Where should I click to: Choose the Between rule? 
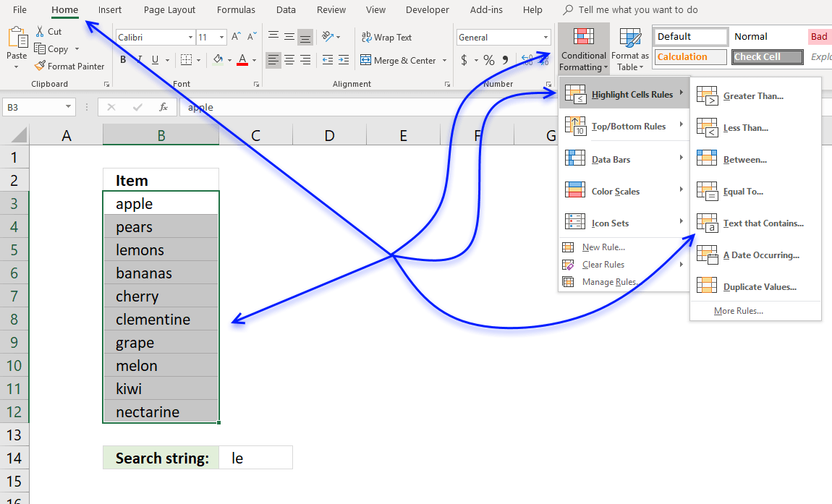tap(755, 160)
